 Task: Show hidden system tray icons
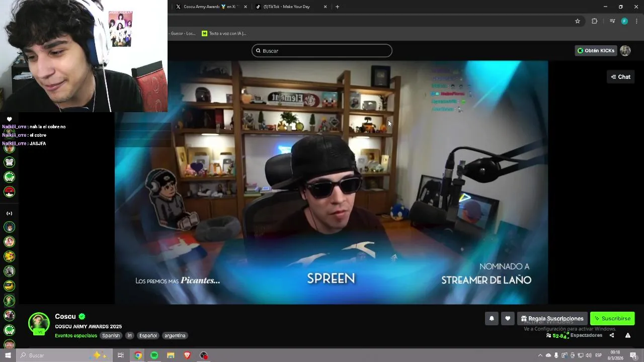[x=540, y=355]
